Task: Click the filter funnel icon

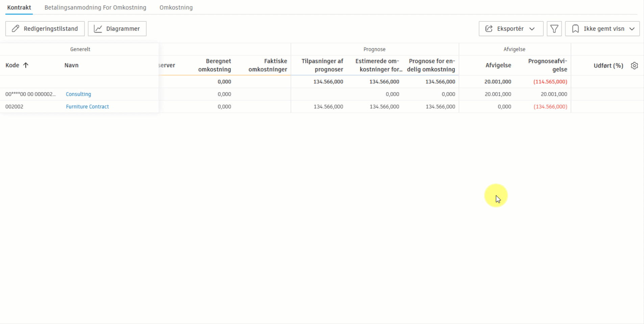Action: (x=554, y=29)
